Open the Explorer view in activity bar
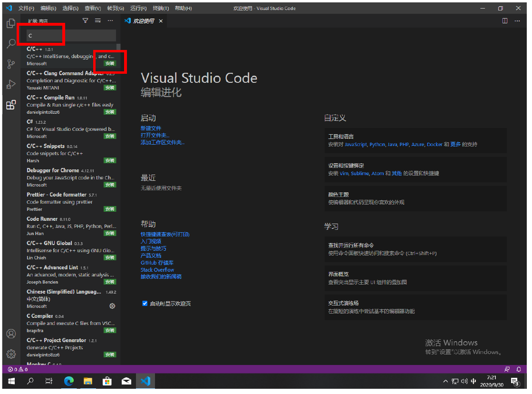The height and width of the screenshot is (394, 532). coord(11,23)
